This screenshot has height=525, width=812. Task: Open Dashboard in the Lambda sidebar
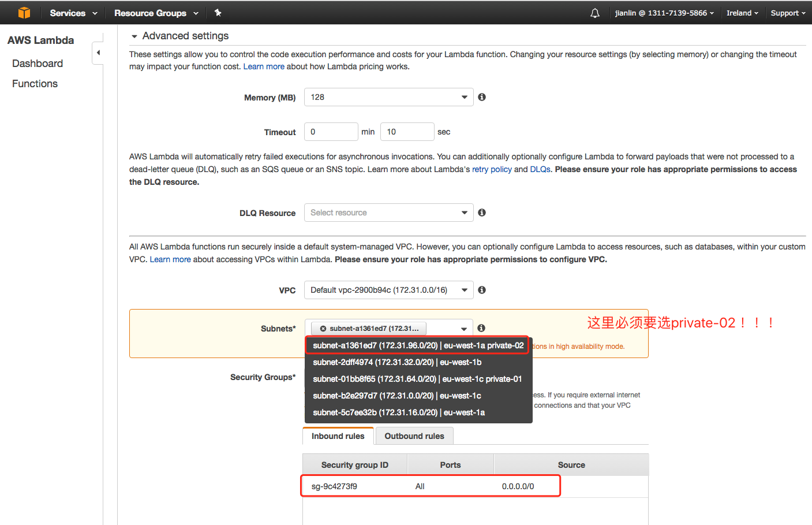click(38, 64)
